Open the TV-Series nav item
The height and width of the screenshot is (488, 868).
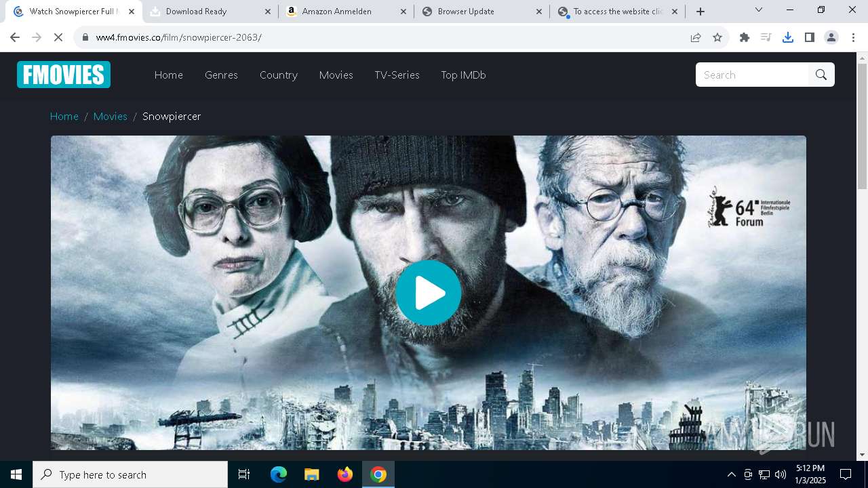tap(397, 75)
